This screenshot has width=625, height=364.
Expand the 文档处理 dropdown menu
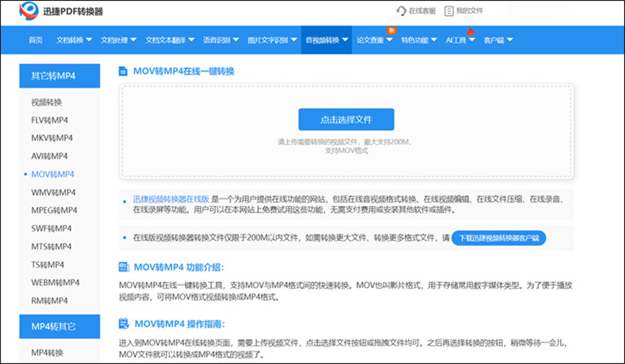[x=119, y=40]
